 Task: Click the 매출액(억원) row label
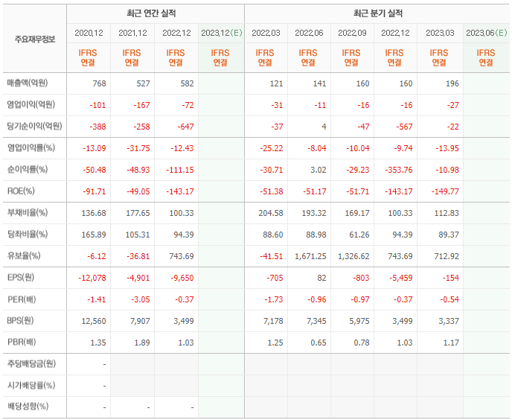pyautogui.click(x=28, y=83)
